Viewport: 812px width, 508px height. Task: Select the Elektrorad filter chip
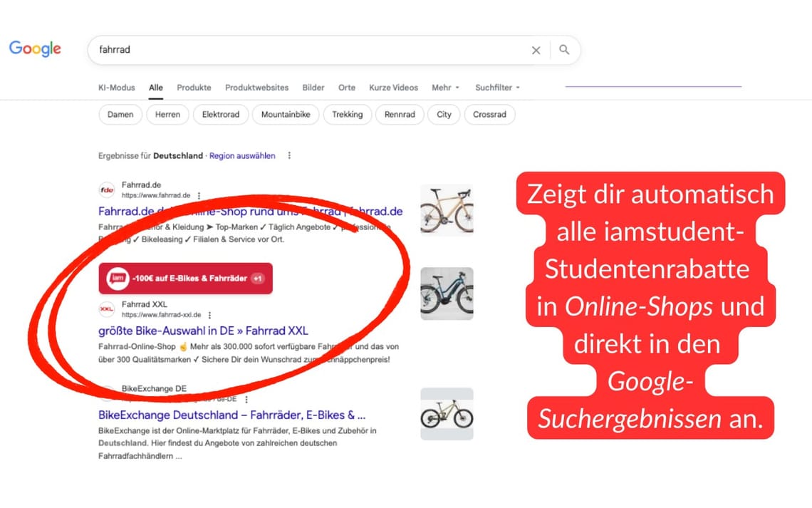(x=221, y=114)
